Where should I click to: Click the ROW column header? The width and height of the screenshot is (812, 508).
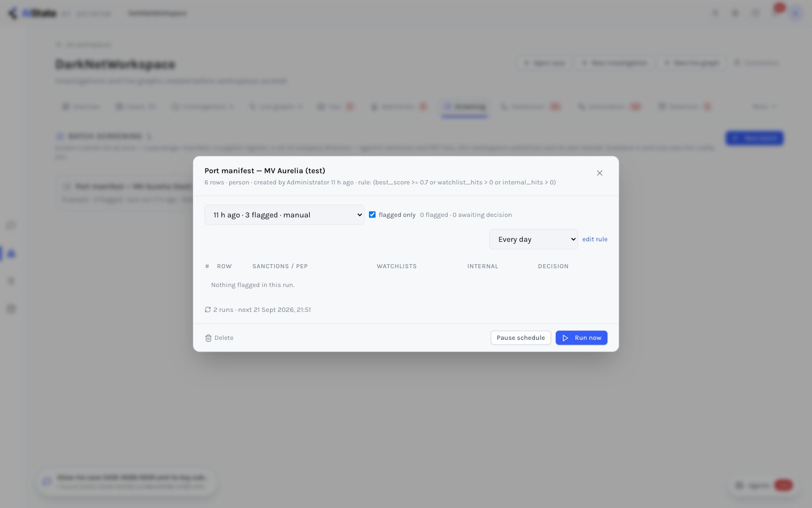224,266
